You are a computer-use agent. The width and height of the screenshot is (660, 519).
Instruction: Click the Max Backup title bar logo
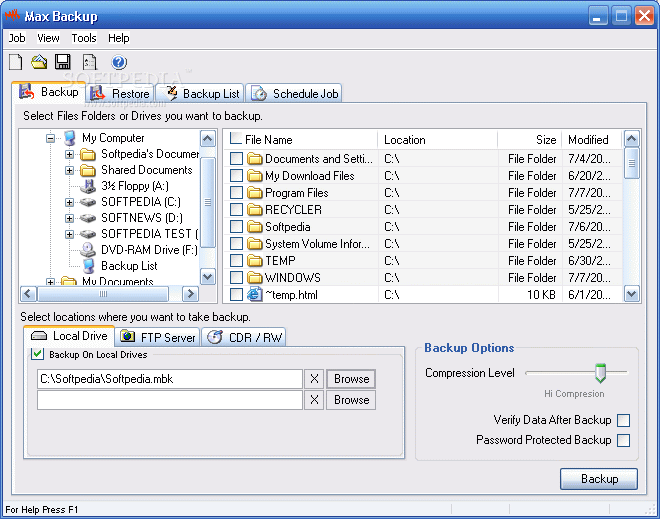(x=13, y=16)
